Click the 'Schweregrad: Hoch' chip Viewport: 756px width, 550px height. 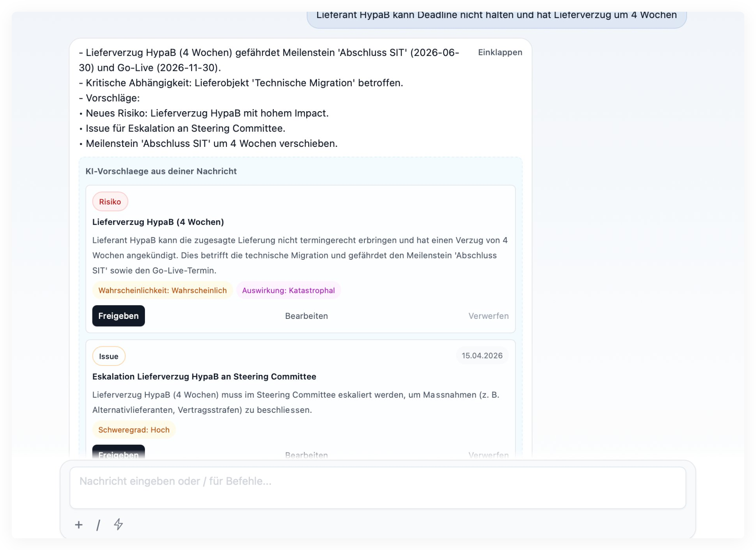tap(134, 429)
